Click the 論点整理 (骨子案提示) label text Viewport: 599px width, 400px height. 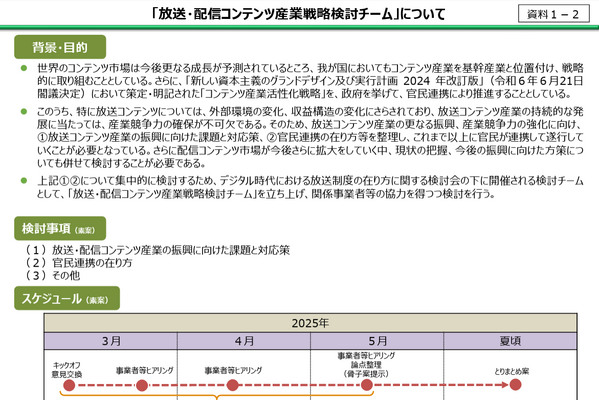tap(366, 369)
